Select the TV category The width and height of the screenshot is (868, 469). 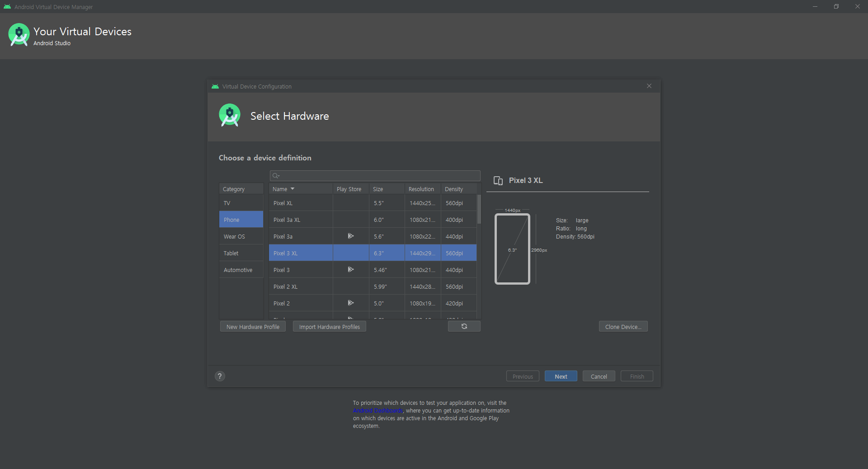[x=241, y=203]
